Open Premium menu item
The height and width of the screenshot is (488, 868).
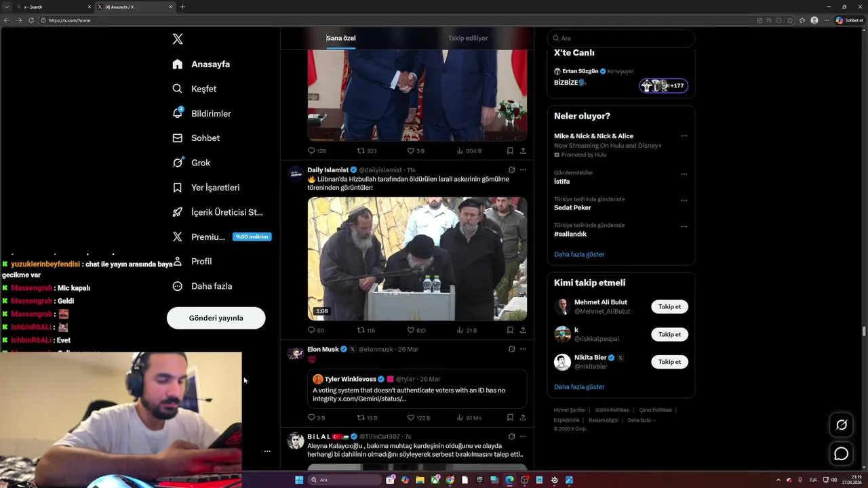[221, 237]
